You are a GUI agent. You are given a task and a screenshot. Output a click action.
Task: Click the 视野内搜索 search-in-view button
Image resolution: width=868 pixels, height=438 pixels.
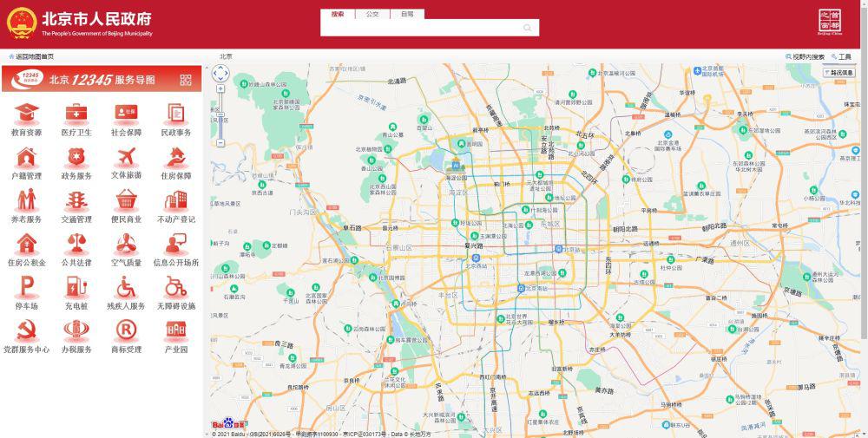806,56
